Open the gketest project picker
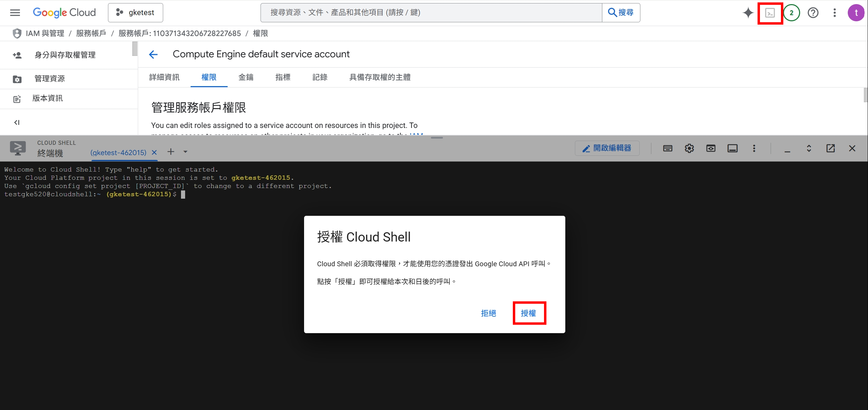The image size is (868, 410). coord(135,13)
